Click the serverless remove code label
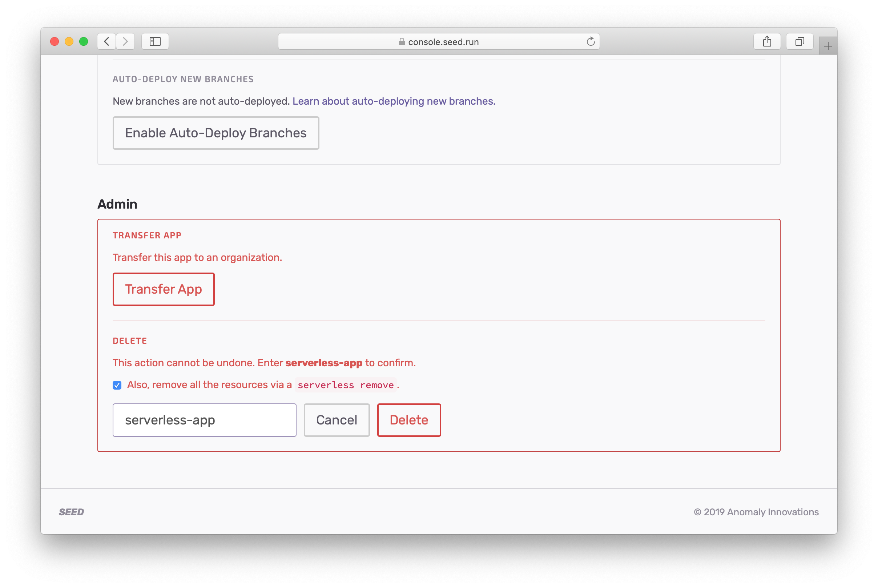The image size is (878, 588). (x=345, y=385)
